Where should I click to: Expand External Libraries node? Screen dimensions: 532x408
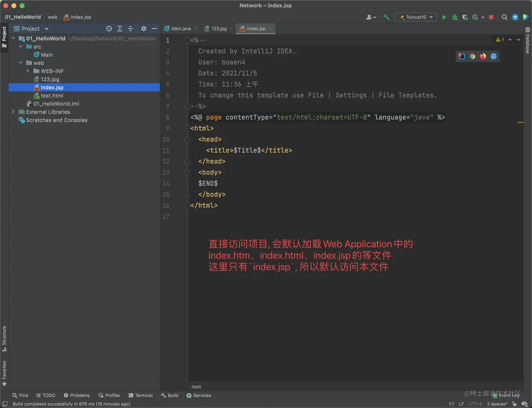click(x=13, y=111)
